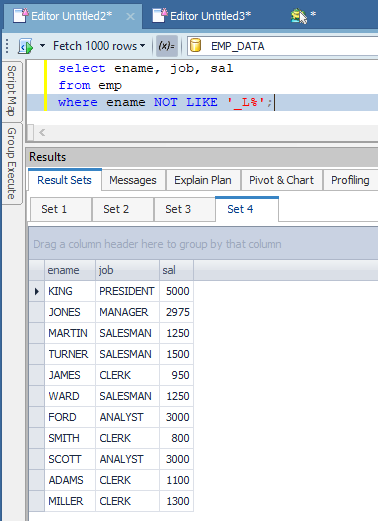Select the 1500 salary cell
This screenshot has height=521, width=378.
point(176,354)
